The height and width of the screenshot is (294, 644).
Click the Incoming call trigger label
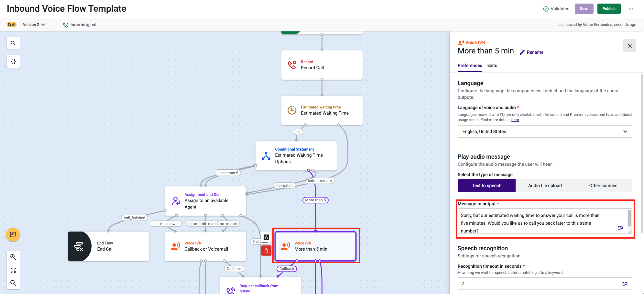[84, 25]
